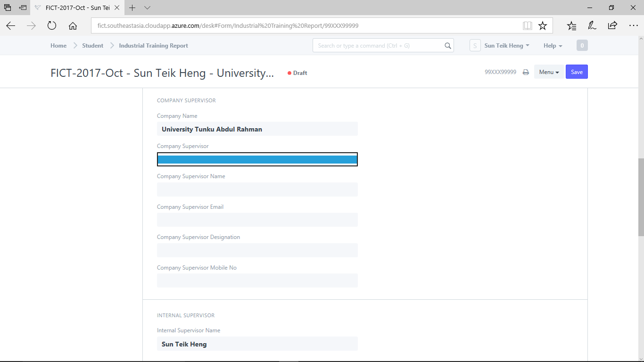This screenshot has height=362, width=644.
Task: Click the INTERNAL SUPERVISOR section heading
Action: coord(186,315)
